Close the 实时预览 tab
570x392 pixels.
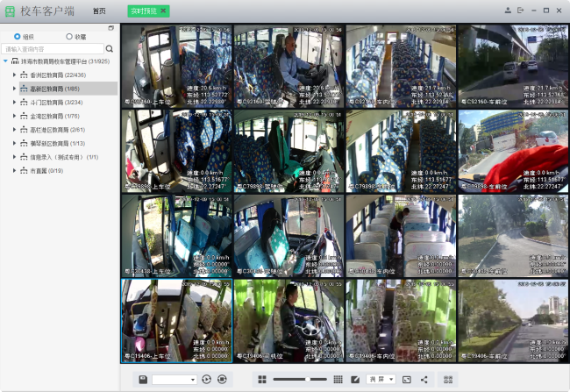tap(163, 11)
